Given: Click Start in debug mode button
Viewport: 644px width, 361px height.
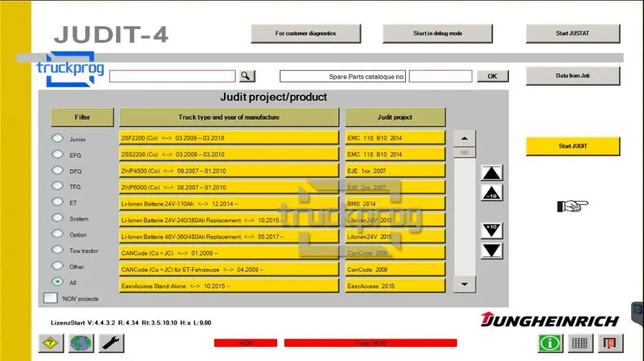Looking at the screenshot, I should click(x=438, y=33).
